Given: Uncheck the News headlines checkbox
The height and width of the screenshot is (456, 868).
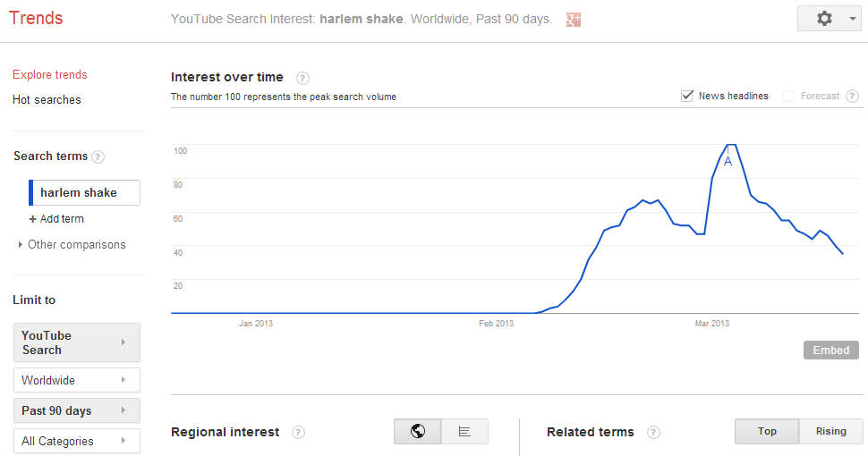Looking at the screenshot, I should coord(687,96).
